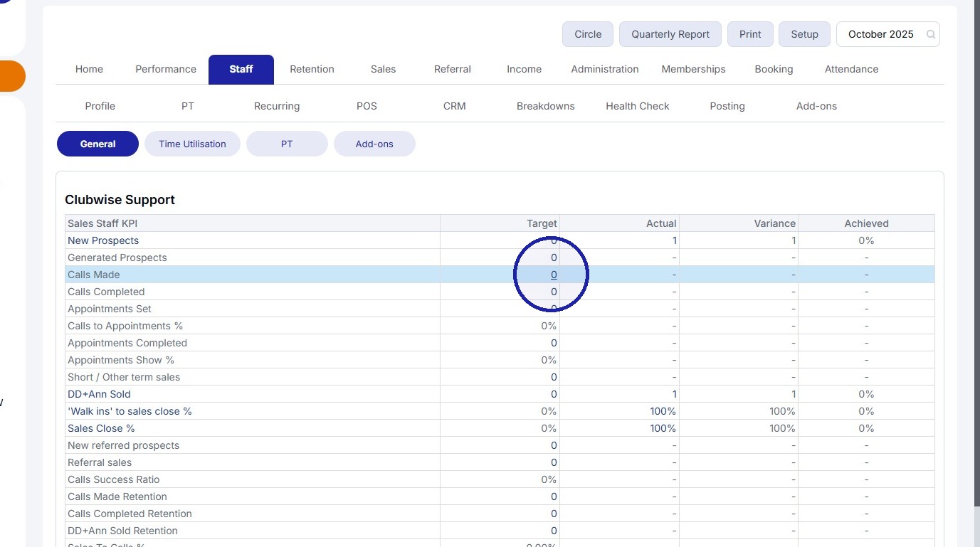Switch to the Sales tab

383,69
